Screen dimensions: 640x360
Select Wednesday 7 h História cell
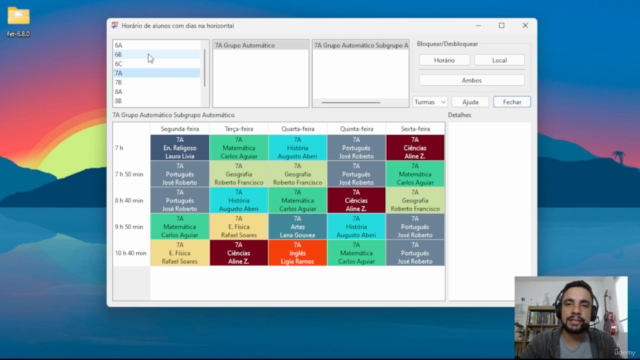point(298,148)
